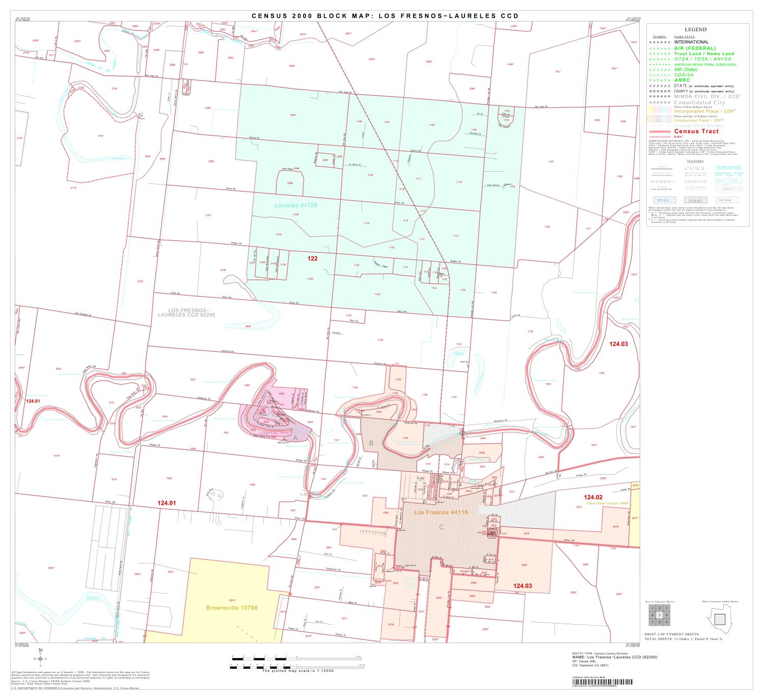The height and width of the screenshot is (700, 764).
Task: Expand the FEATURES section of the legend
Action: tap(695, 160)
